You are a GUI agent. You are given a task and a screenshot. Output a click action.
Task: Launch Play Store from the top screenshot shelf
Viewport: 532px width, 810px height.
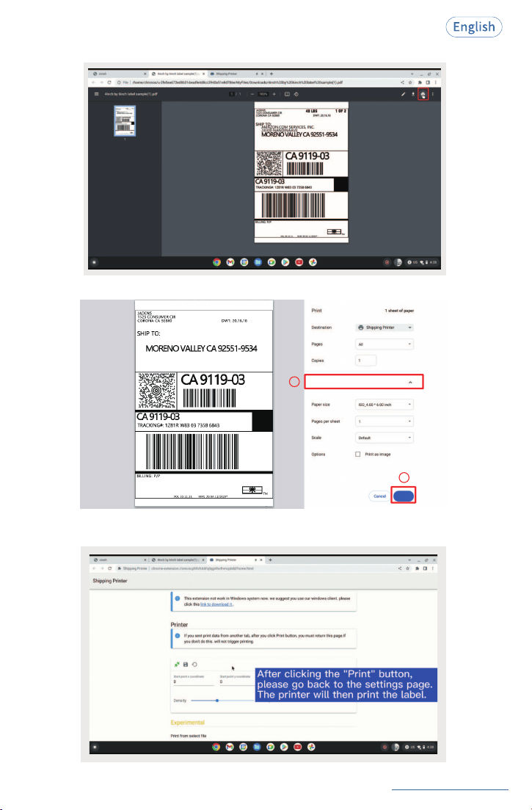285,262
